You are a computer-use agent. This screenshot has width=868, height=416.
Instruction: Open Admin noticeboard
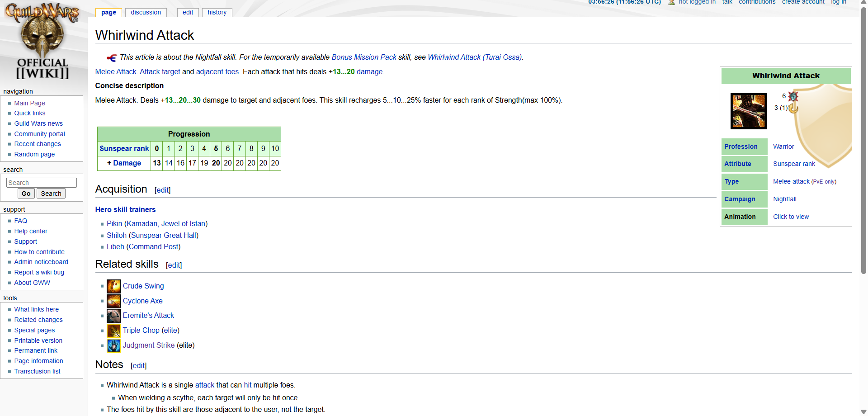[x=41, y=262]
